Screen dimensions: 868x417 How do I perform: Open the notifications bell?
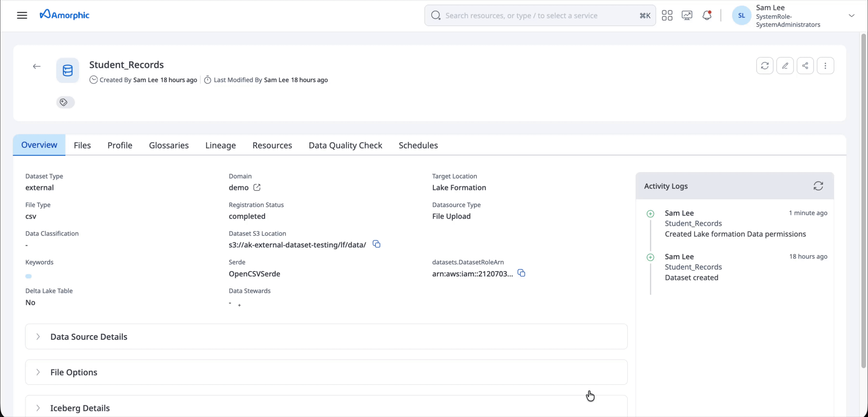(707, 15)
